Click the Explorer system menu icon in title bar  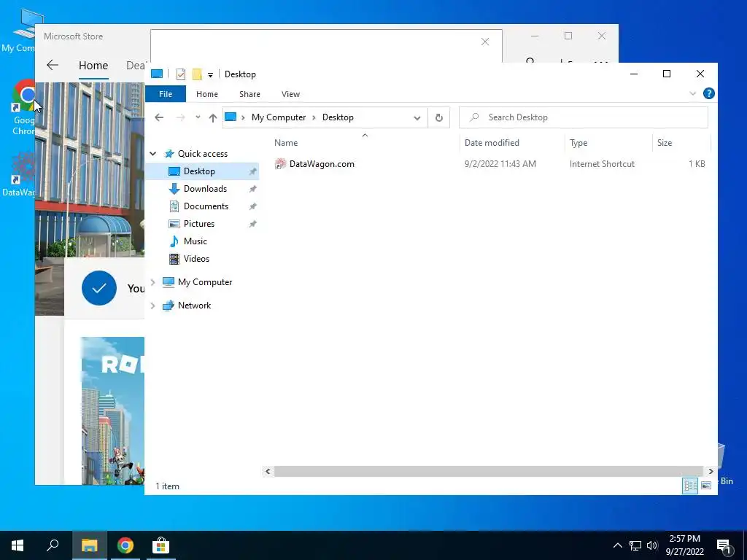coord(157,74)
